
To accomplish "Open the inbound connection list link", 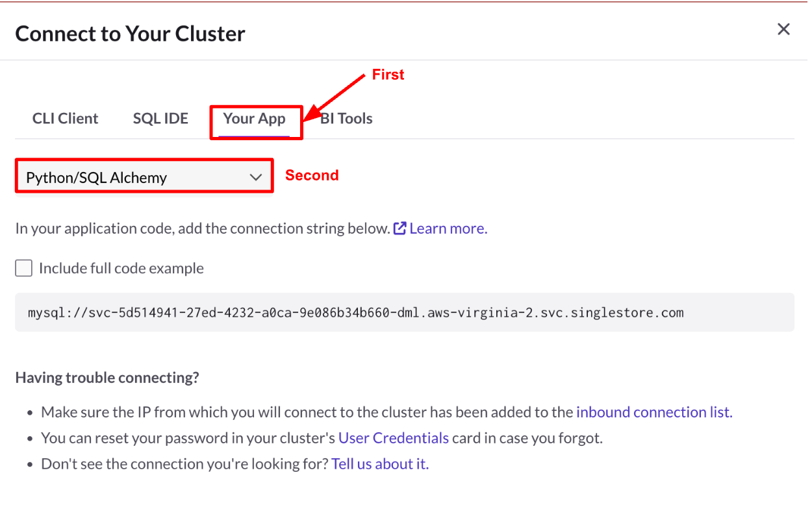I will pos(653,412).
